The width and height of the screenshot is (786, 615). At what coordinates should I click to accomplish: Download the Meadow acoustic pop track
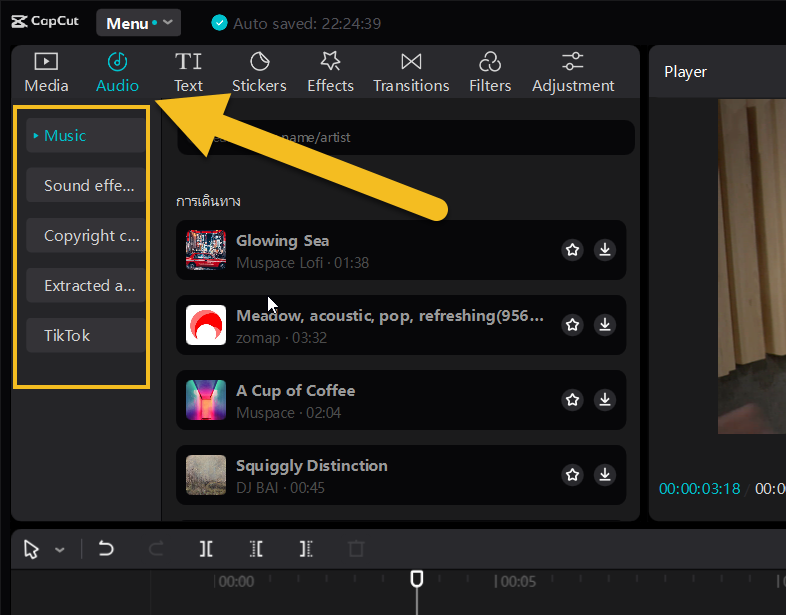click(605, 325)
